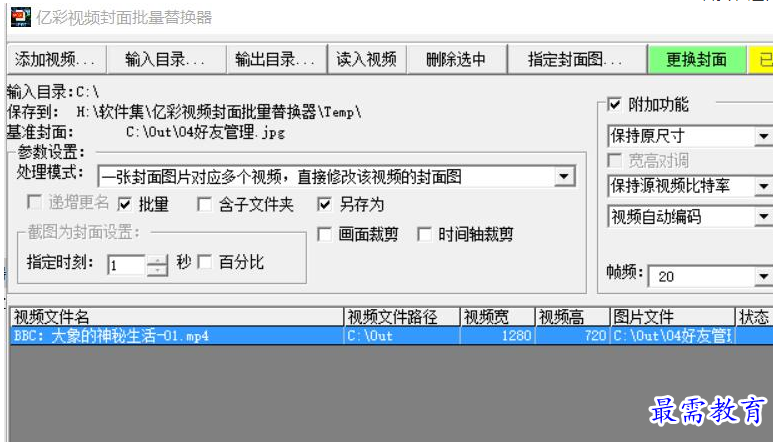
Task: Enable the 含子文件夹 checkbox
Action: pyautogui.click(x=204, y=204)
